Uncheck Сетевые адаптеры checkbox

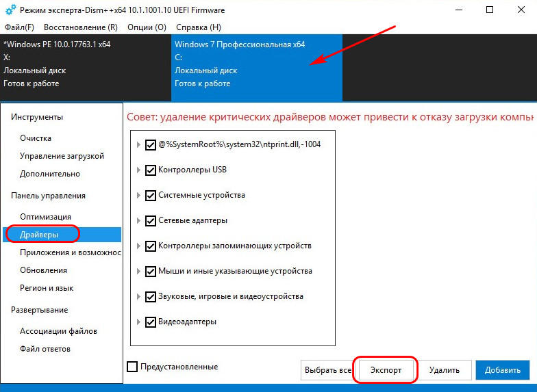click(x=151, y=220)
